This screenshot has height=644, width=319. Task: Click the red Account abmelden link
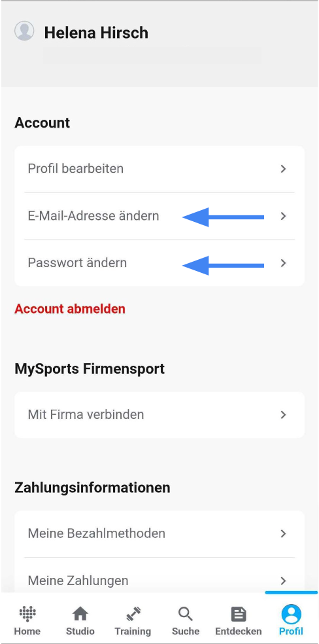(70, 309)
